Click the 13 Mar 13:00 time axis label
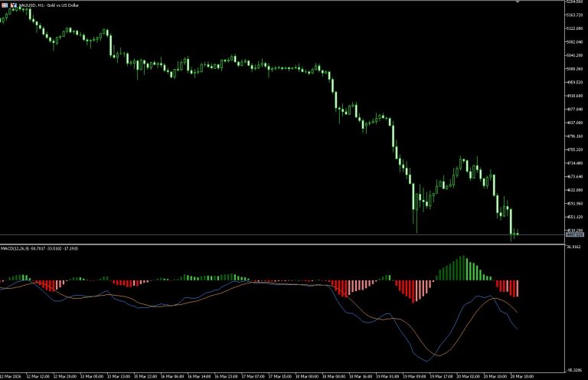Screen dimensions: 588x380 119,376
